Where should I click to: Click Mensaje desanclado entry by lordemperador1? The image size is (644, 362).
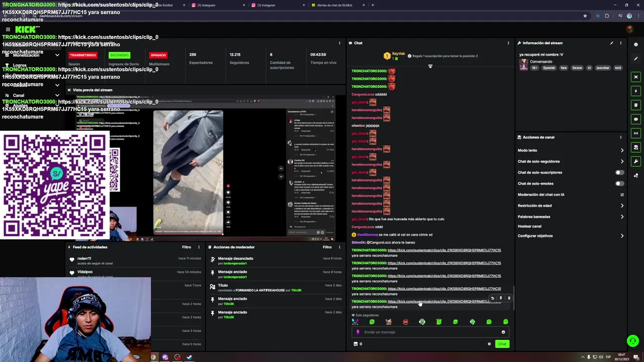(276, 261)
